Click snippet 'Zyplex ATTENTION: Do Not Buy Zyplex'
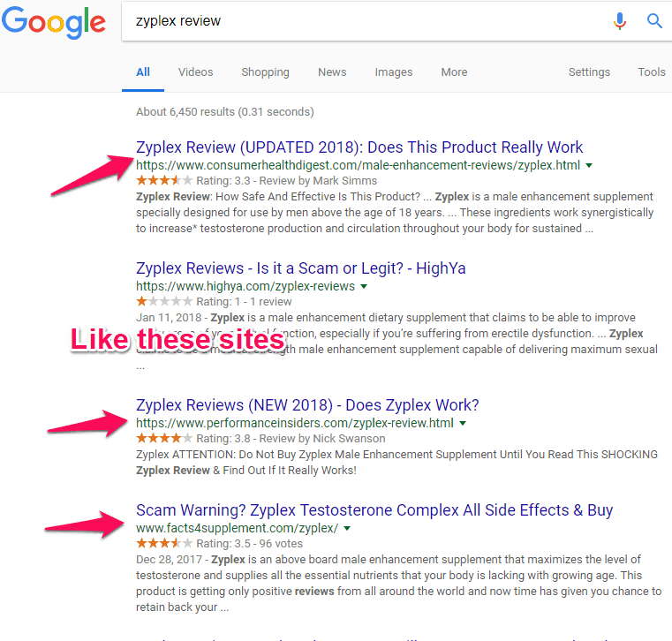672x641 pixels. (396, 463)
